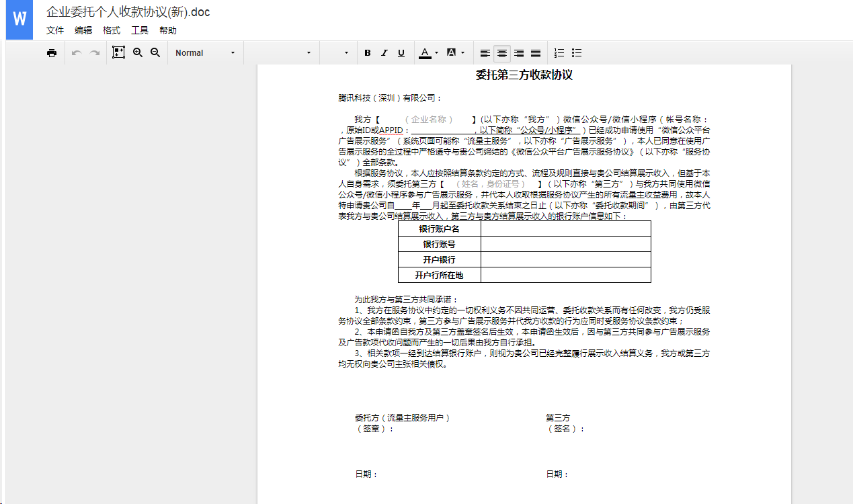Image resolution: width=853 pixels, height=504 pixels.
Task: Click the （签名）： text
Action: [x=565, y=429]
